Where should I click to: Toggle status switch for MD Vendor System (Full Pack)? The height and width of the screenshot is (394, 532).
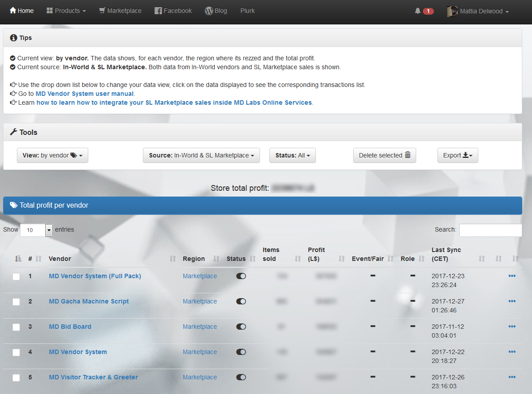click(241, 276)
